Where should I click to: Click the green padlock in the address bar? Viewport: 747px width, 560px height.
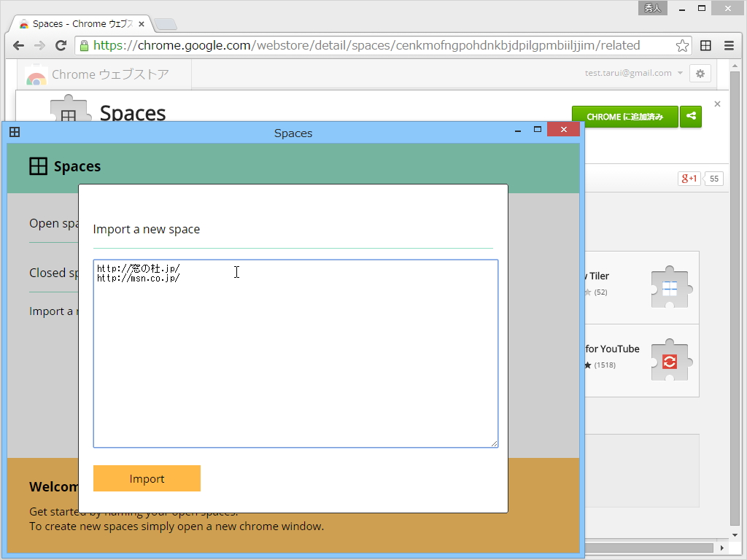[x=85, y=46]
